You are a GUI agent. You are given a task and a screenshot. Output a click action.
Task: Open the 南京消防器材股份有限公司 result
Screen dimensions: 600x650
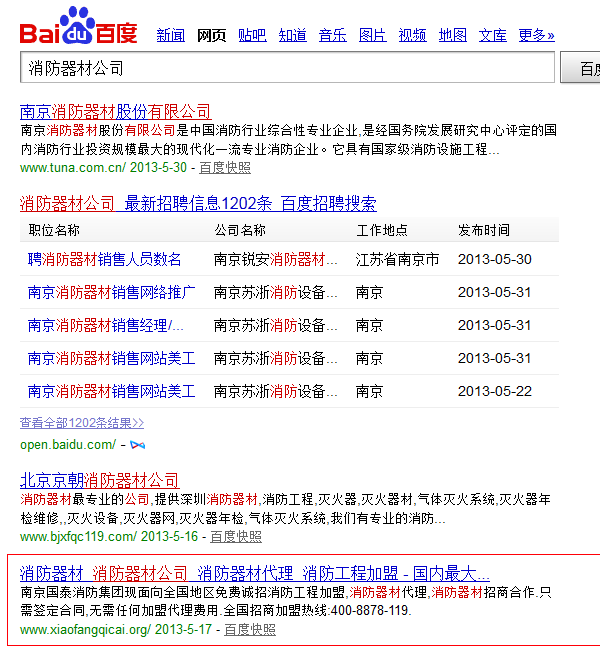pyautogui.click(x=115, y=111)
